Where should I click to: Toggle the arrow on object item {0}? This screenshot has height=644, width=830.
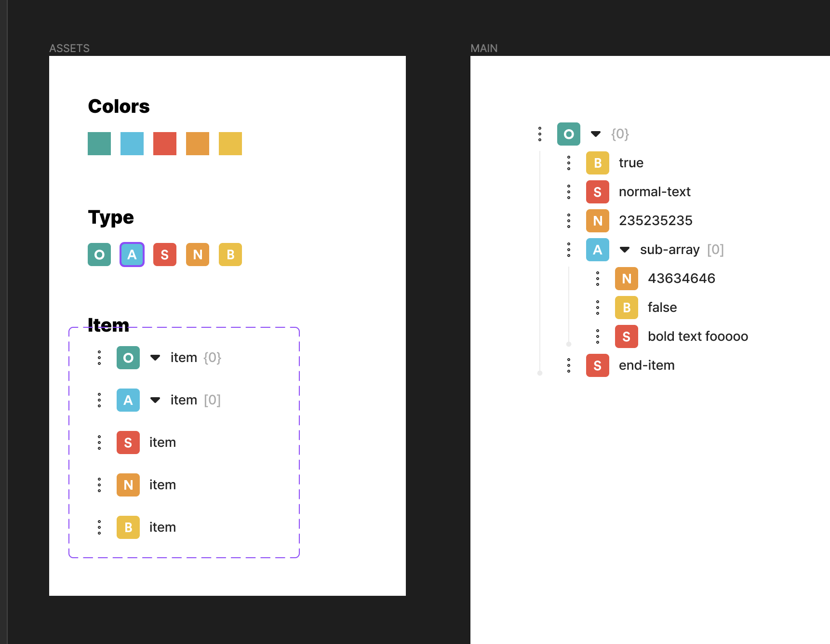point(155,358)
